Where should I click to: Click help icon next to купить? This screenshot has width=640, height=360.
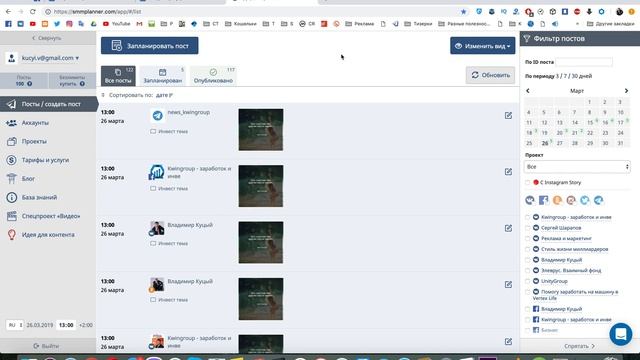[82, 84]
